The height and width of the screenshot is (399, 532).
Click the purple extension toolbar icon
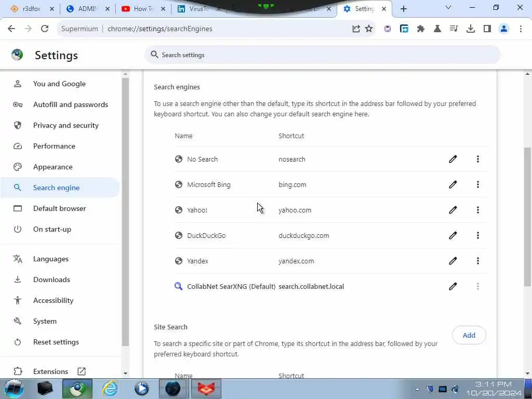click(388, 29)
